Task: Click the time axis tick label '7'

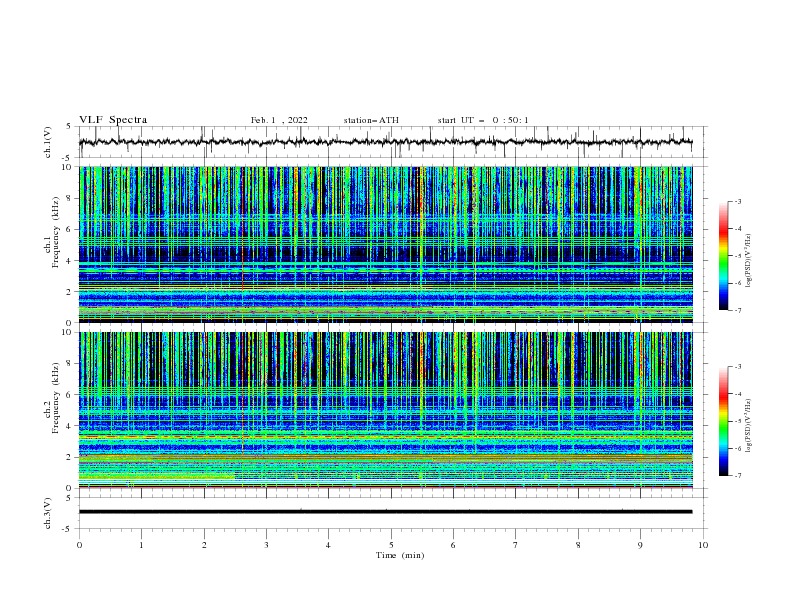Action: click(x=516, y=545)
